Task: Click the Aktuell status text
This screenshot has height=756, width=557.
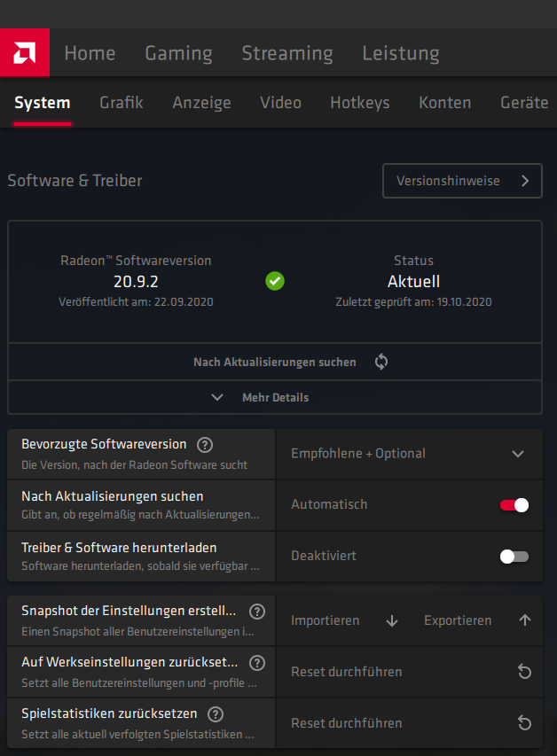Action: 413,282
